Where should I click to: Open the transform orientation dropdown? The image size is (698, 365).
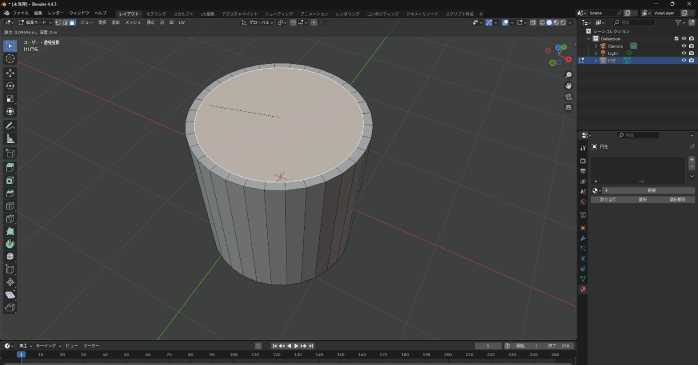point(258,22)
